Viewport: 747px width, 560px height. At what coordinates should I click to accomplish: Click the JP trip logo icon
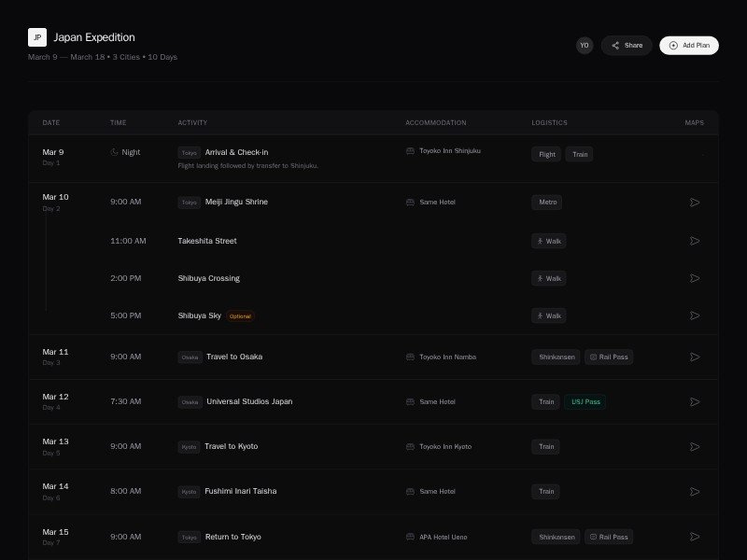tap(37, 37)
